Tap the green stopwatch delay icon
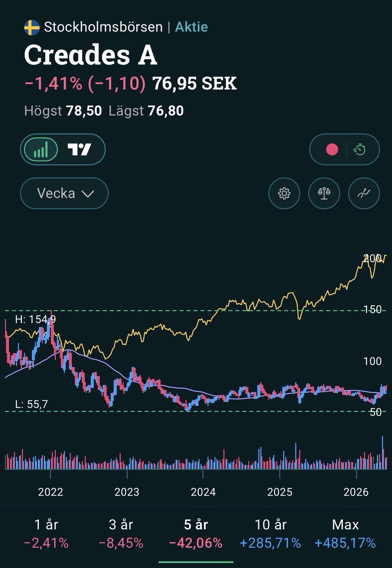Screen dimensions: 392x568 [x=360, y=150]
